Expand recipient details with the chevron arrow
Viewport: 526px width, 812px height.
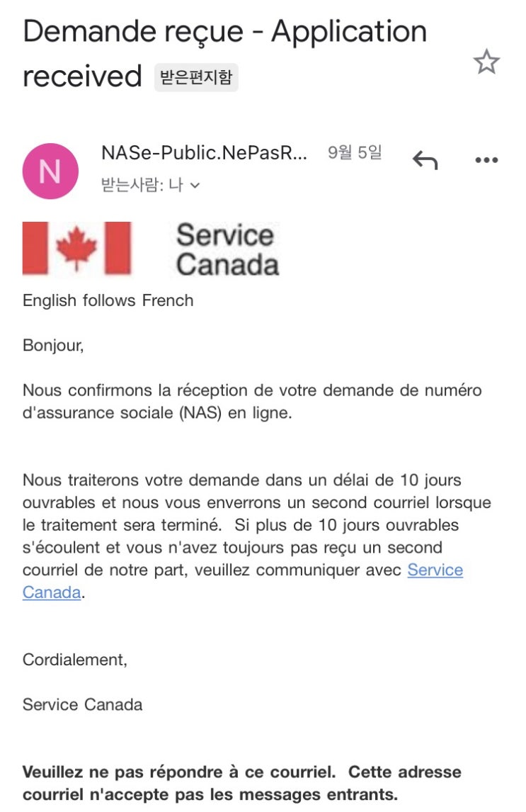pos(195,186)
